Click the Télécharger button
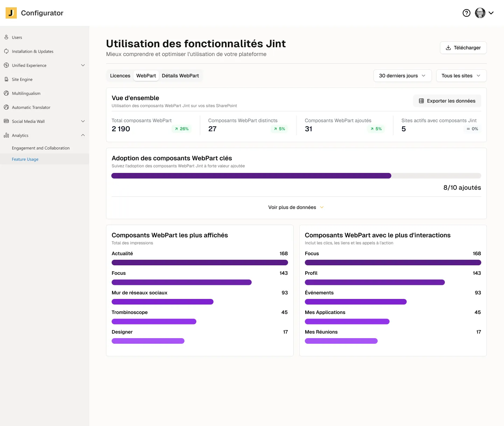Image resolution: width=504 pixels, height=426 pixels. [463, 48]
